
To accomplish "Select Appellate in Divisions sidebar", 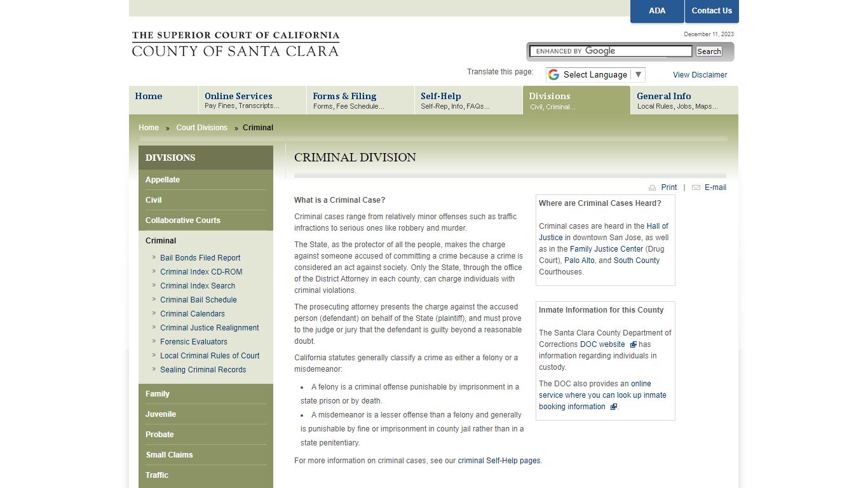I will 206,180.
